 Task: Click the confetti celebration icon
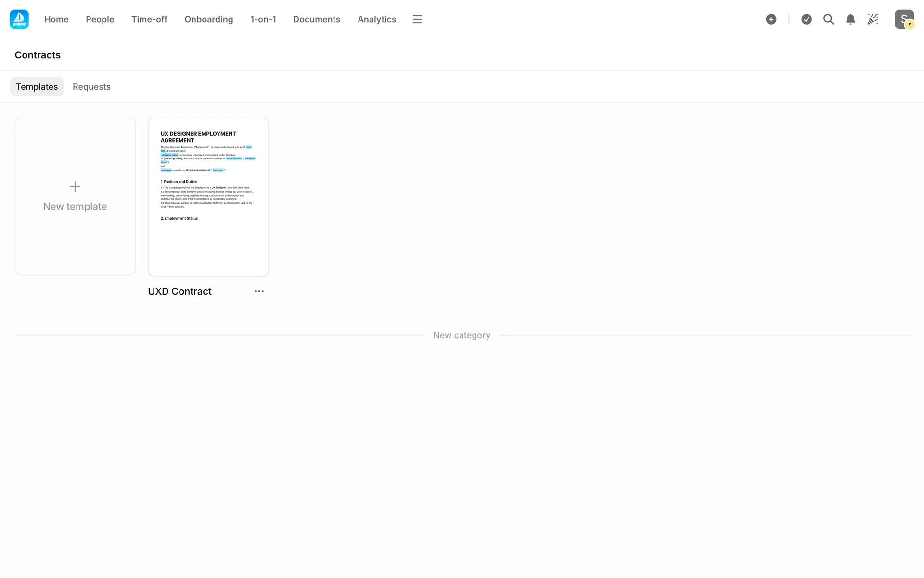click(x=873, y=19)
